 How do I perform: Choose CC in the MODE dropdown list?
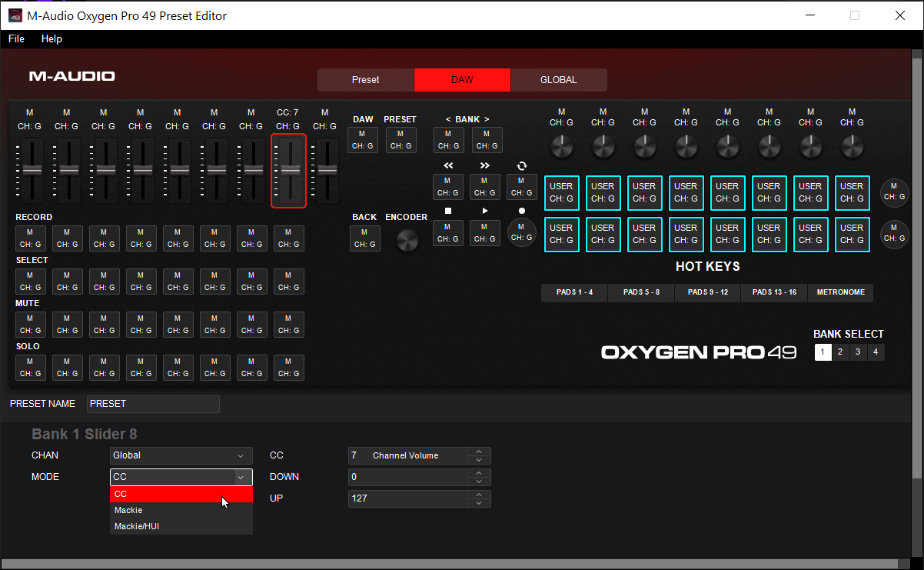(181, 494)
